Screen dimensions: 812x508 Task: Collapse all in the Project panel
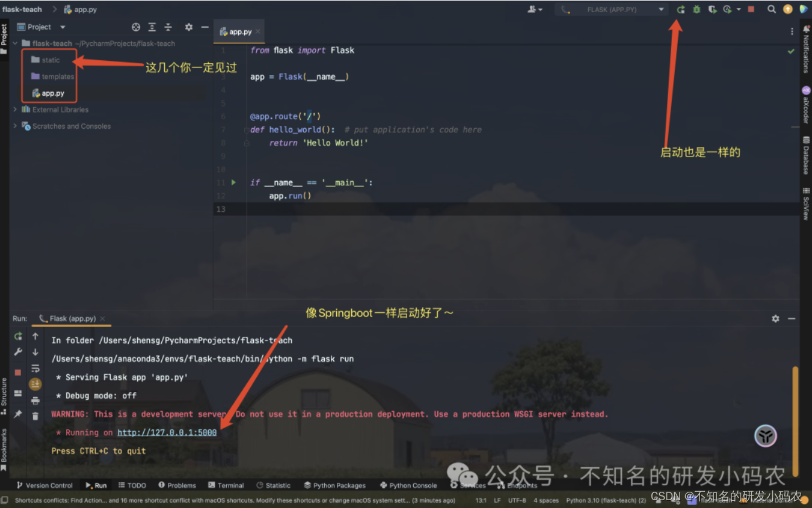click(x=168, y=26)
